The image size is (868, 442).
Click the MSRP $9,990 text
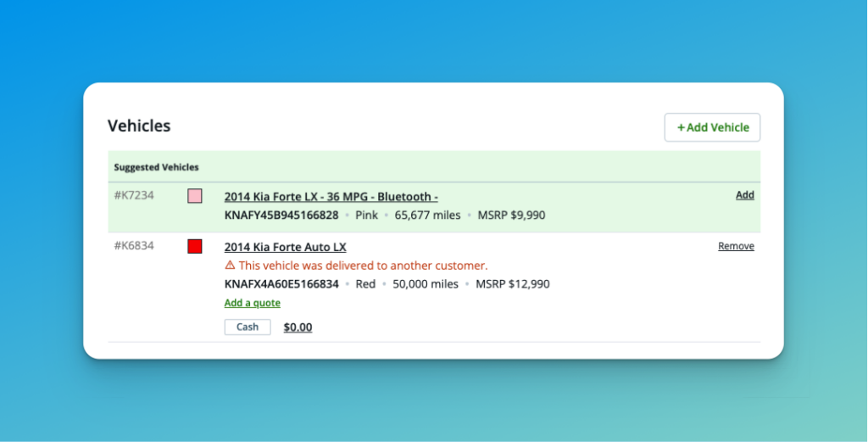click(511, 215)
